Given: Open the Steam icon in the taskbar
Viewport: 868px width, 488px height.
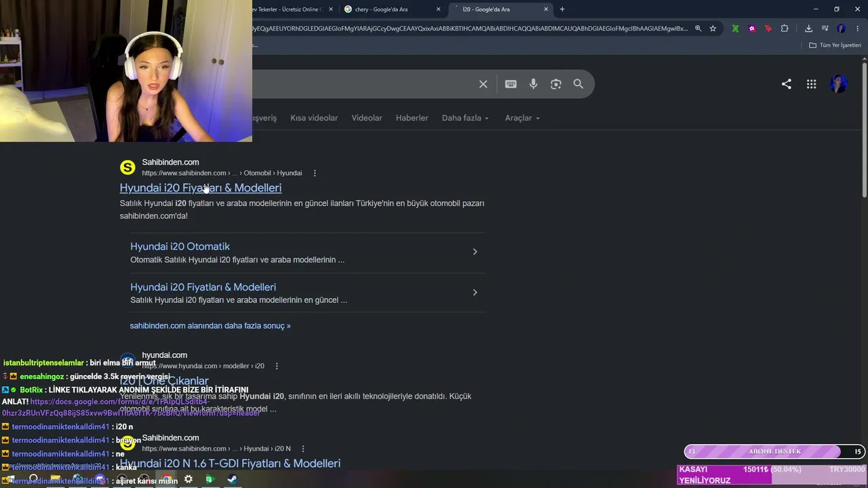Looking at the screenshot, I should click(x=232, y=480).
